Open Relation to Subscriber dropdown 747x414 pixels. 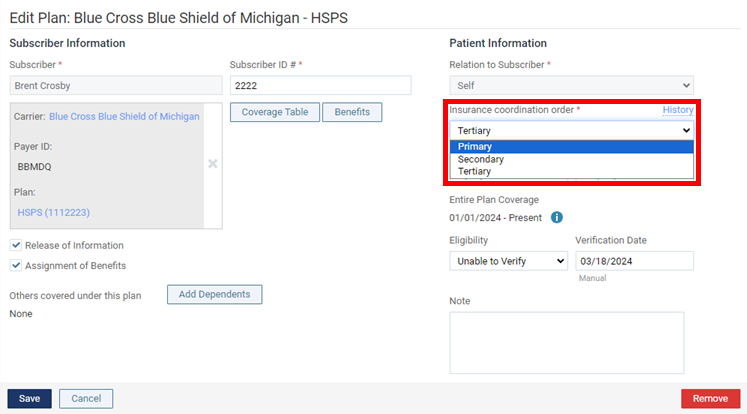coord(571,86)
